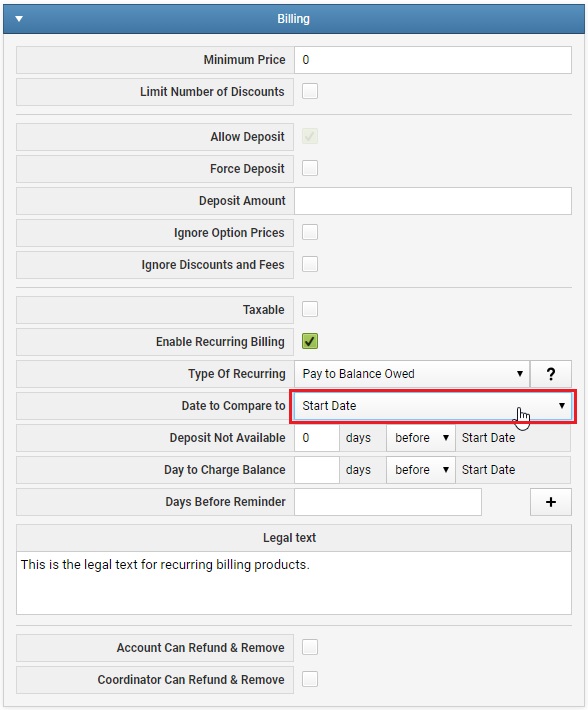Image resolution: width=588 pixels, height=710 pixels.
Task: Check Account Can Refund & Remove
Action: click(x=310, y=647)
